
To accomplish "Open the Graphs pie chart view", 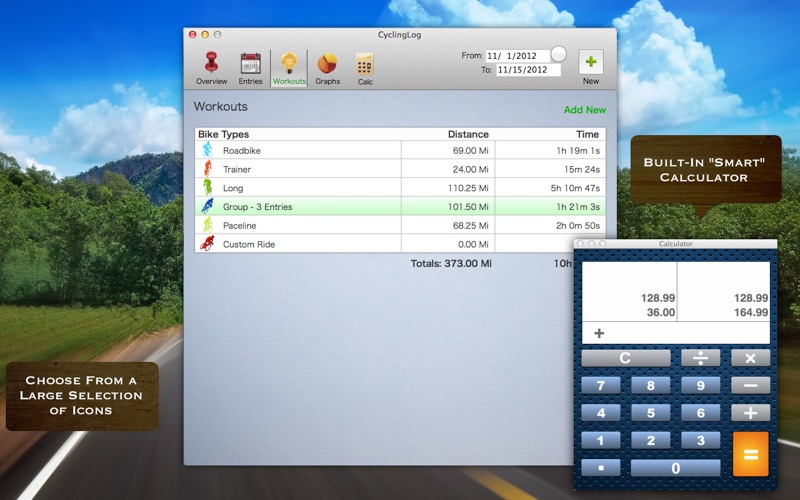I will tap(327, 67).
